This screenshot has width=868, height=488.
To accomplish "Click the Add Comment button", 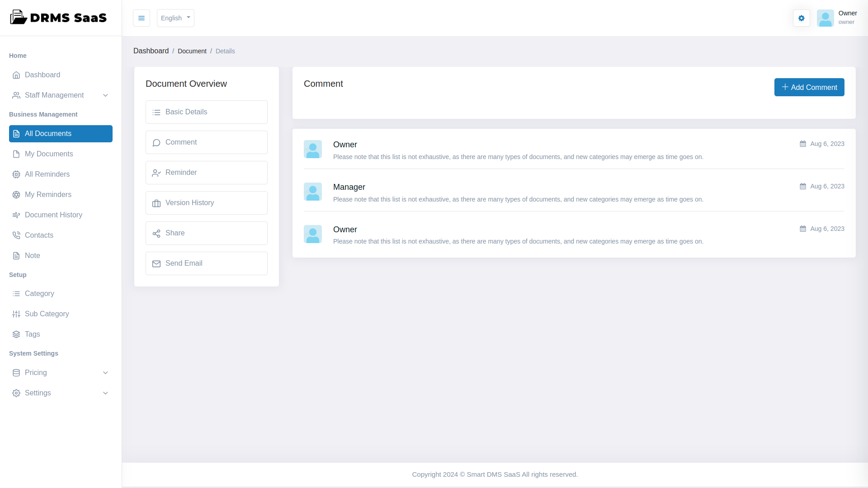I will 809,87.
